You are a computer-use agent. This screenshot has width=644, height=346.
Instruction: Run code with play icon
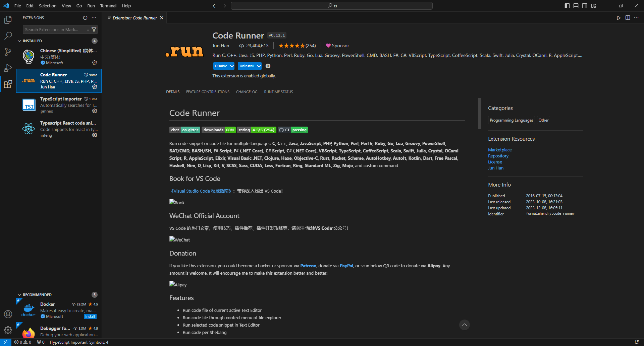619,18
